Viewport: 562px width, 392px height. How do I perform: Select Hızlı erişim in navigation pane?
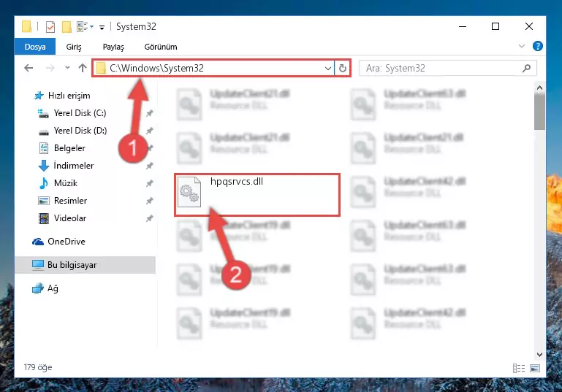click(69, 96)
